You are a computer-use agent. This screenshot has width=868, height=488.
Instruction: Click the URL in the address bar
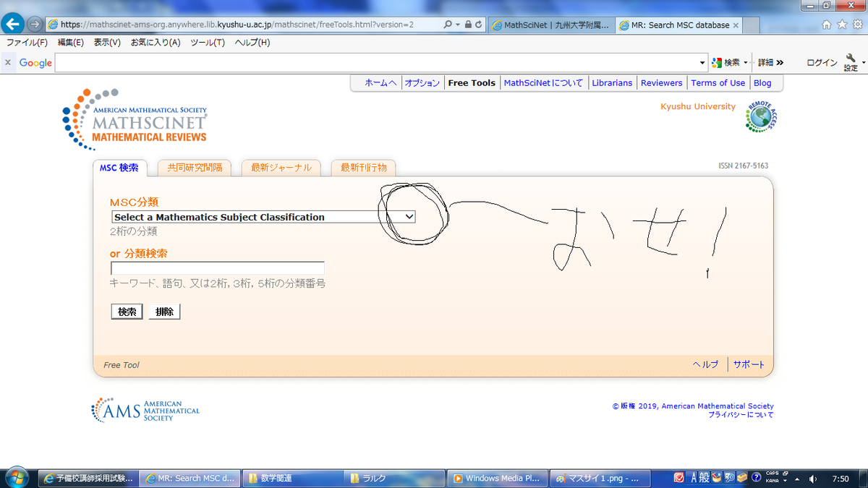click(x=237, y=24)
